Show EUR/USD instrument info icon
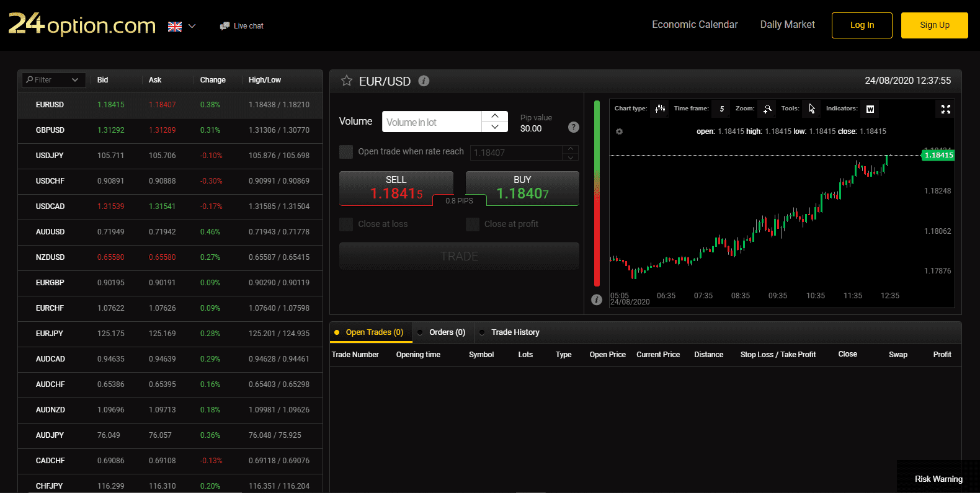 click(424, 81)
